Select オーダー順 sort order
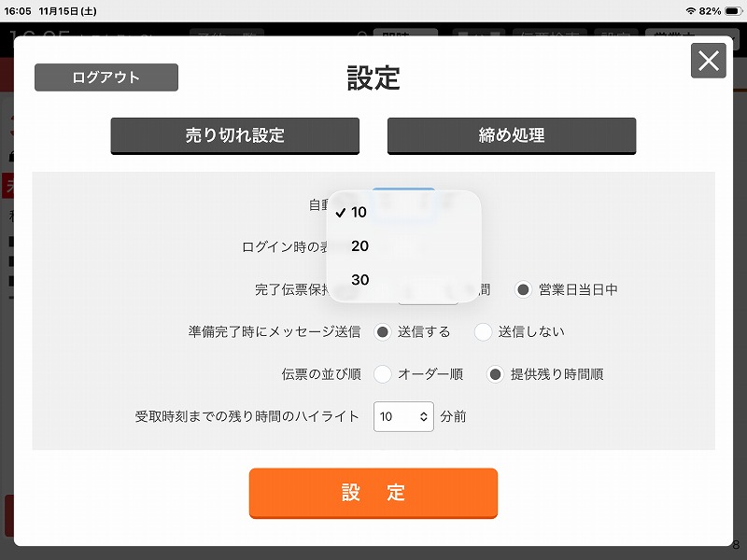 383,374
